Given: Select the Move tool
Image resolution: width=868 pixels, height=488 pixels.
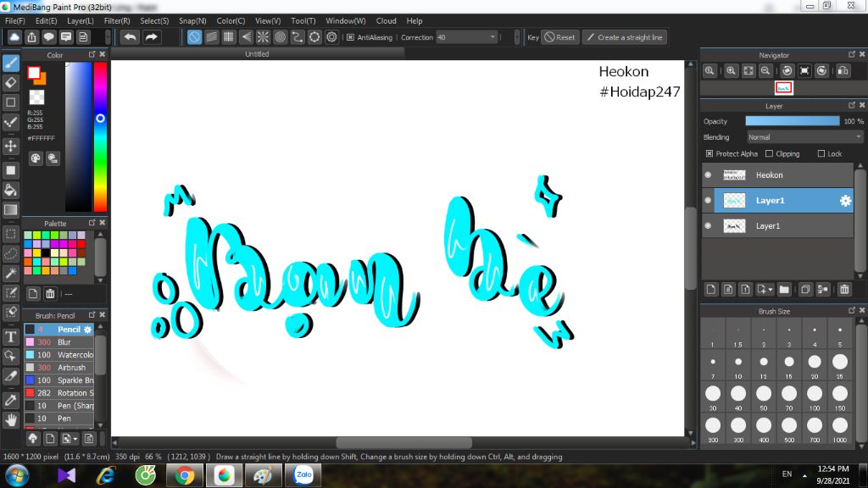Looking at the screenshot, I should pos(10,146).
